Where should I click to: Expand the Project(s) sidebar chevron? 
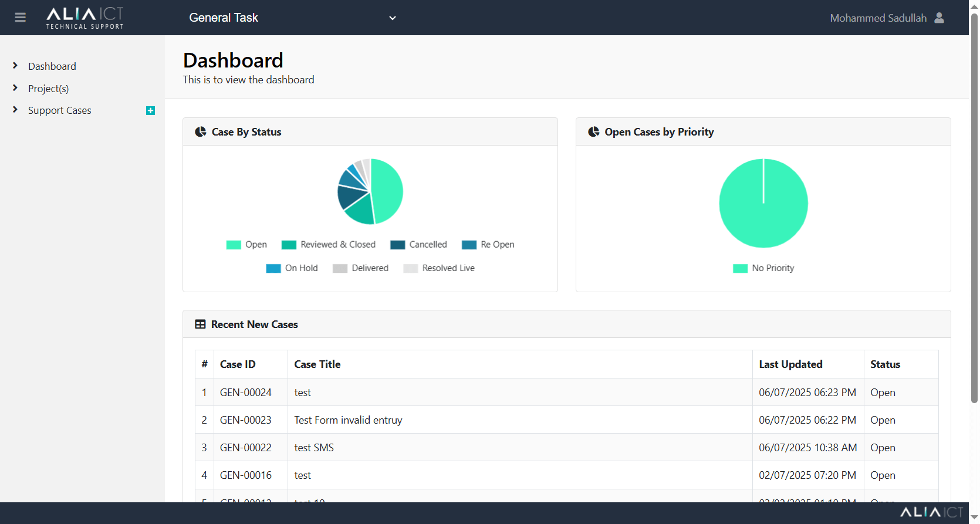15,88
